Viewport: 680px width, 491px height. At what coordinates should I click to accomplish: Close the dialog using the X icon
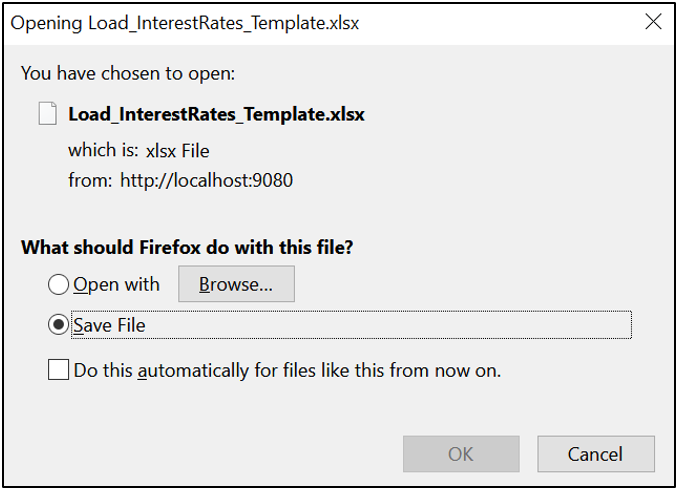tap(653, 22)
